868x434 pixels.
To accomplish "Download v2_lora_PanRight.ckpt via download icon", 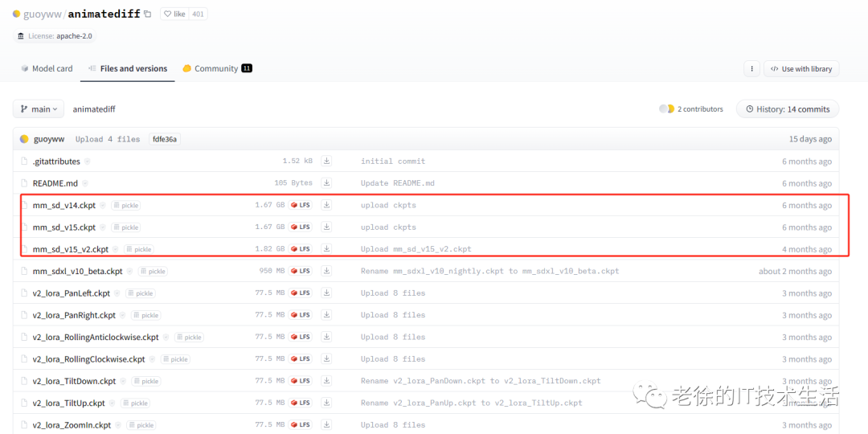I will [x=327, y=315].
